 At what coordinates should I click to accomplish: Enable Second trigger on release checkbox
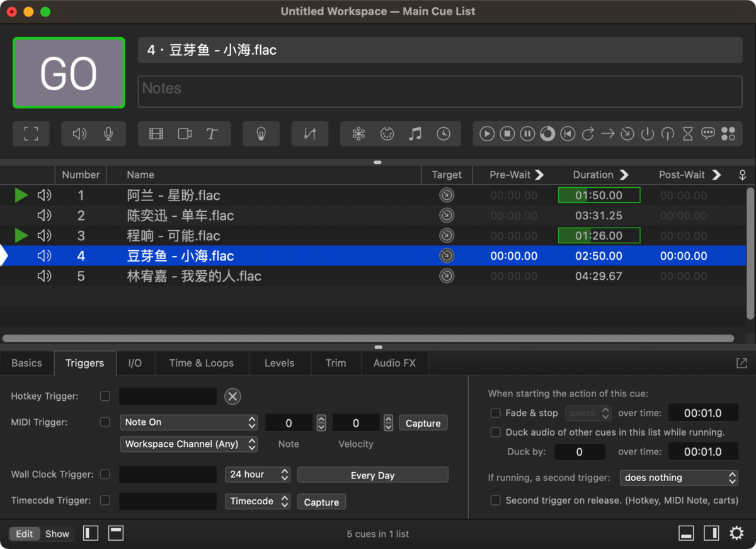click(496, 500)
